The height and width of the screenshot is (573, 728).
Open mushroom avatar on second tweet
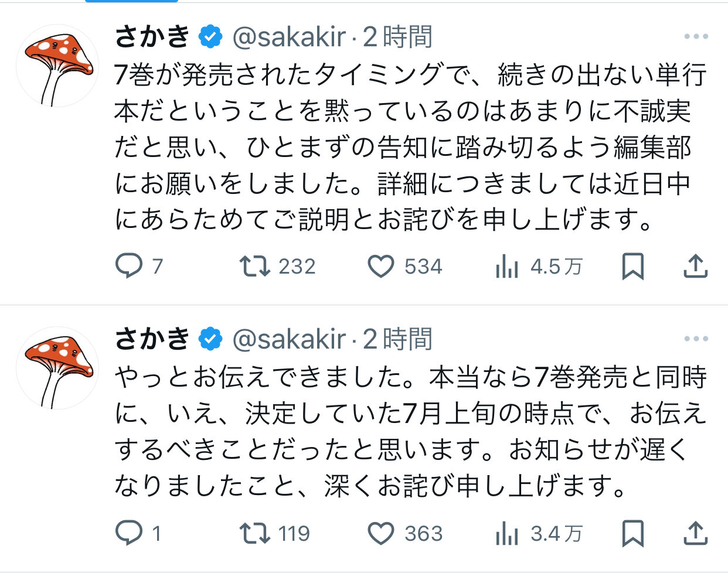[x=57, y=368]
